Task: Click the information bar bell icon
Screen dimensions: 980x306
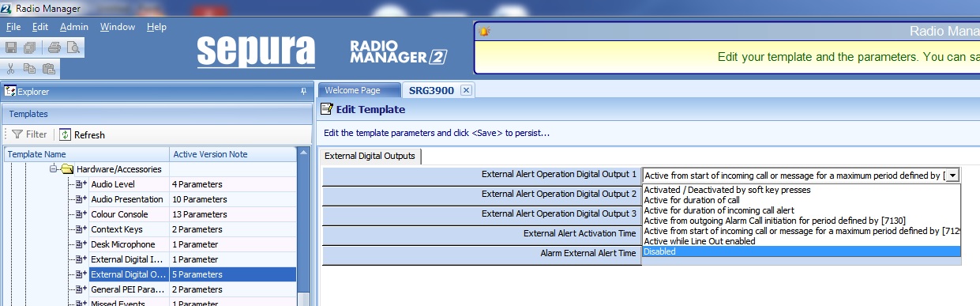Action: (x=484, y=32)
